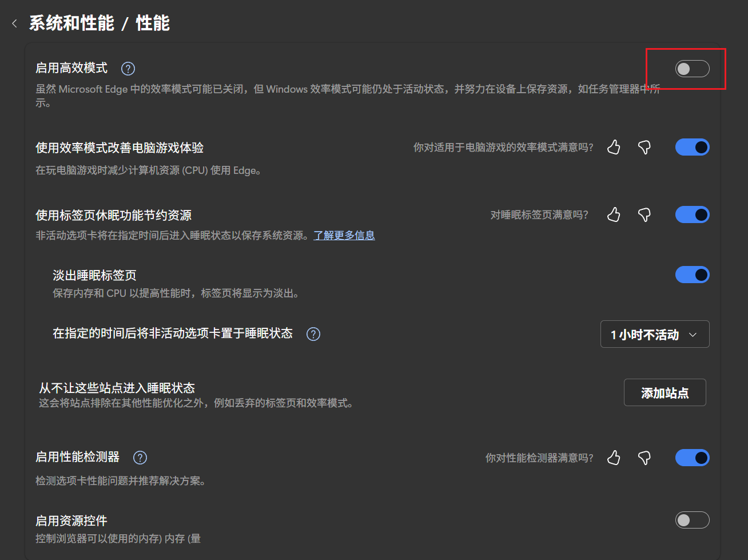This screenshot has height=560, width=748.
Task: Thumbs up for 电脑游戏的效率模式 feedback
Action: tap(614, 148)
